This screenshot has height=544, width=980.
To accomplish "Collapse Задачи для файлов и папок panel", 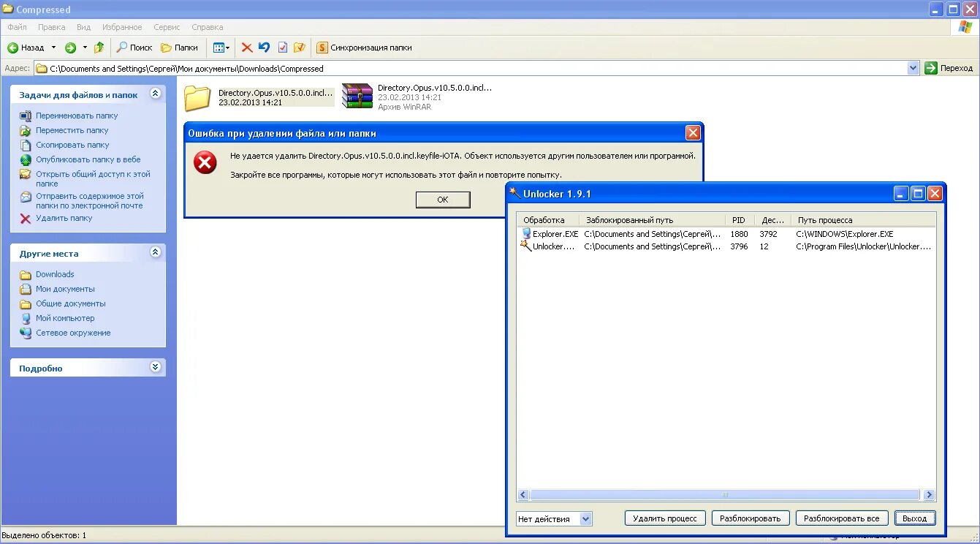I will 155,94.
